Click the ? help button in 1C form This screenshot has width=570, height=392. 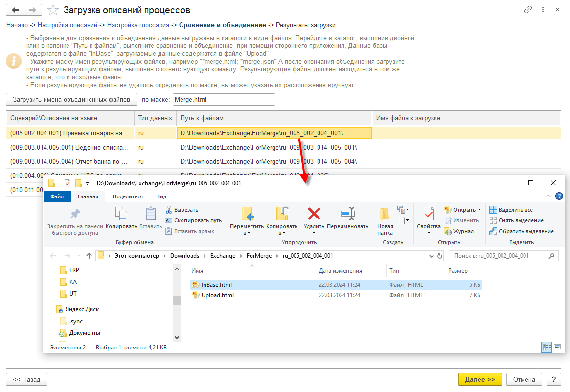pos(554,379)
